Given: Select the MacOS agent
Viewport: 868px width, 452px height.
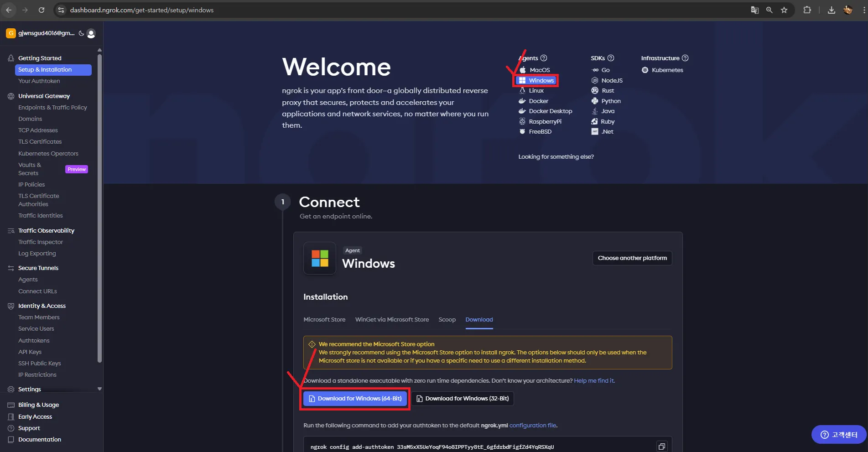Looking at the screenshot, I should pyautogui.click(x=535, y=70).
